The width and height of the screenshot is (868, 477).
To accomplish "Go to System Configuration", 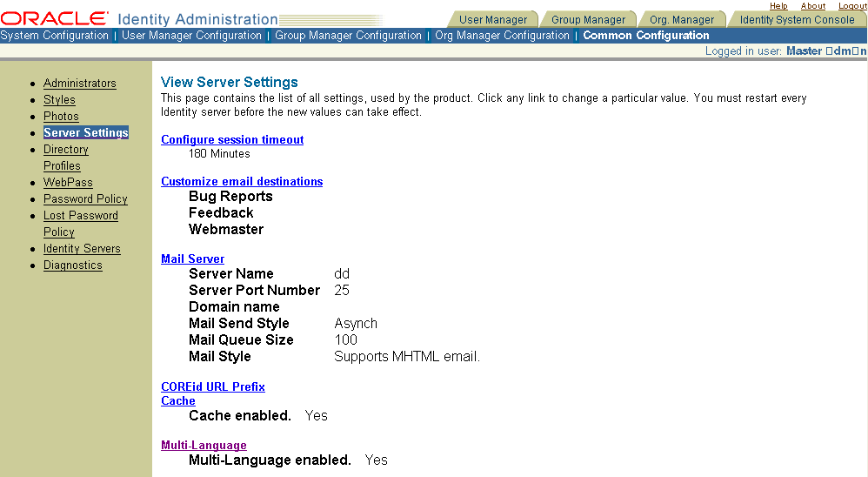I will (x=54, y=36).
